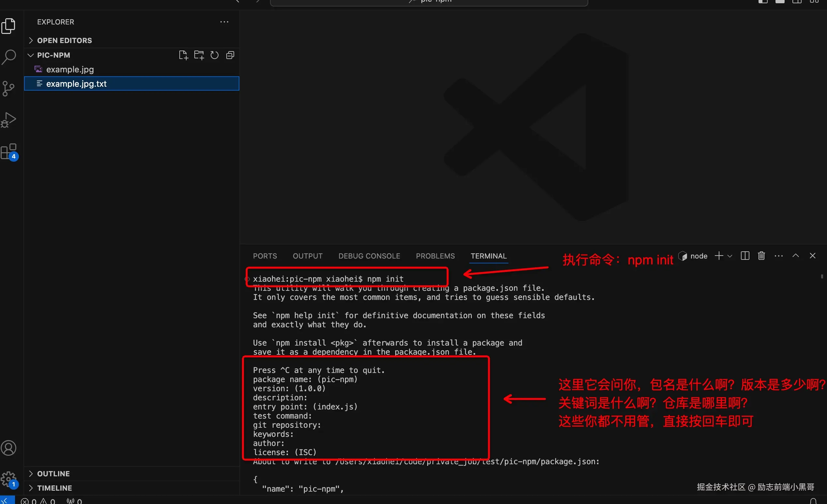The image size is (827, 504).
Task: Open the Source Control view
Action: click(x=8, y=89)
